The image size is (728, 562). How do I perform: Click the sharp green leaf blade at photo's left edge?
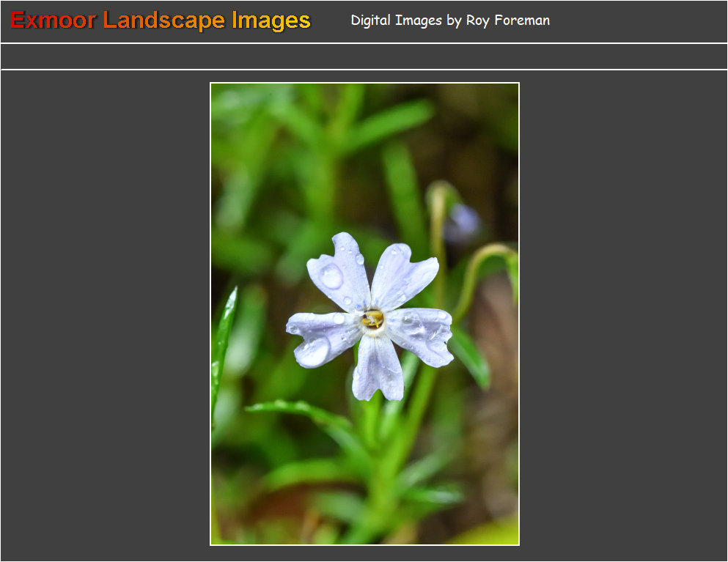[x=222, y=337]
